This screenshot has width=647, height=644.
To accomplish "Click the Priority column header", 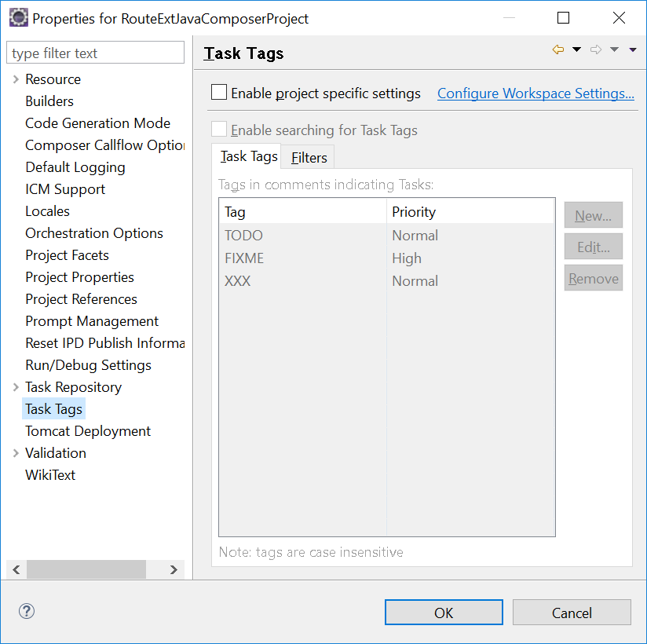I will (x=470, y=211).
